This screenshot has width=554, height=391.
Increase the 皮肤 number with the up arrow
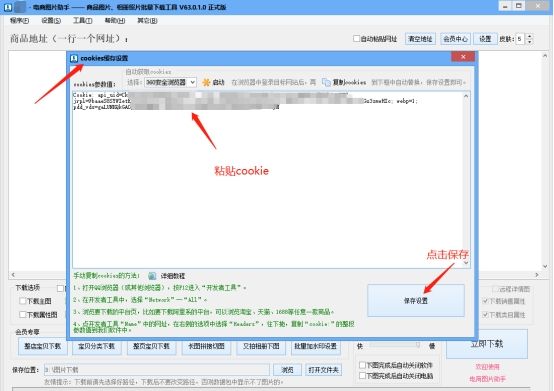[529, 36]
